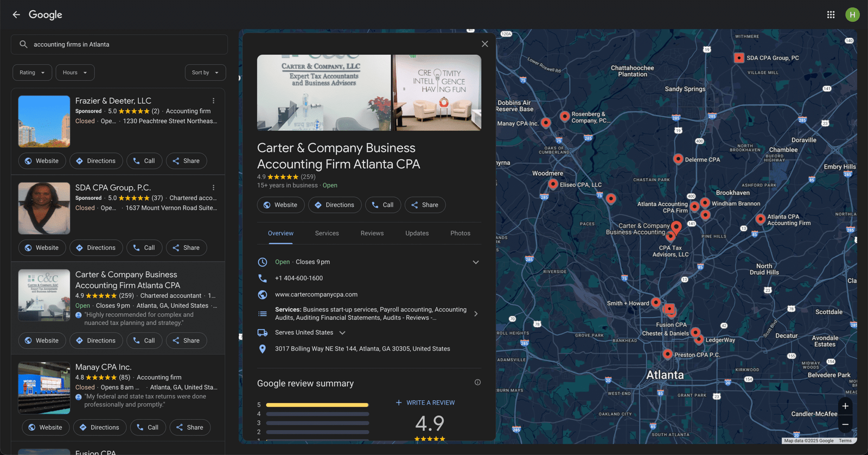Select the LedgerWay map pin

click(x=699, y=339)
